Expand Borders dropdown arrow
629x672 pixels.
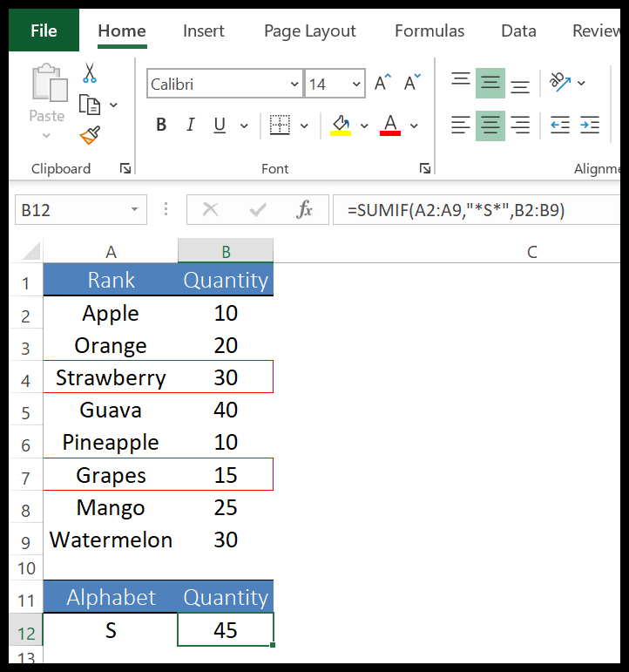[x=304, y=126]
